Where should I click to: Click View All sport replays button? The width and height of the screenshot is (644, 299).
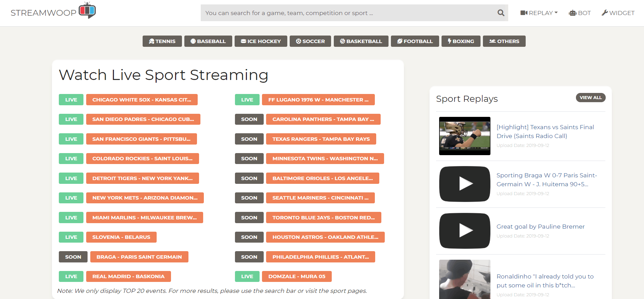pyautogui.click(x=591, y=98)
